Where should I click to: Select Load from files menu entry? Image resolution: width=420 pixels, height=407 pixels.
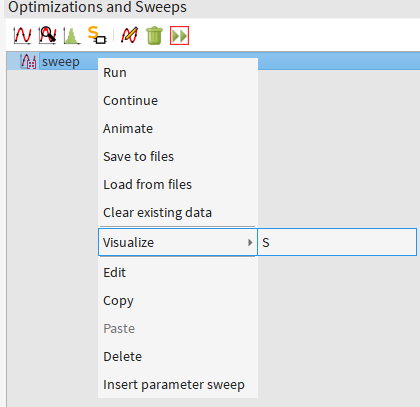tap(178, 185)
